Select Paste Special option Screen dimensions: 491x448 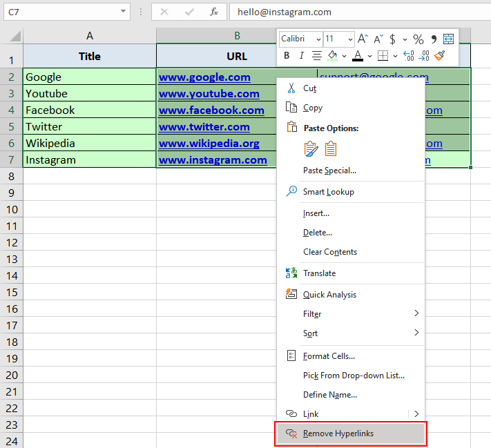pyautogui.click(x=351, y=171)
